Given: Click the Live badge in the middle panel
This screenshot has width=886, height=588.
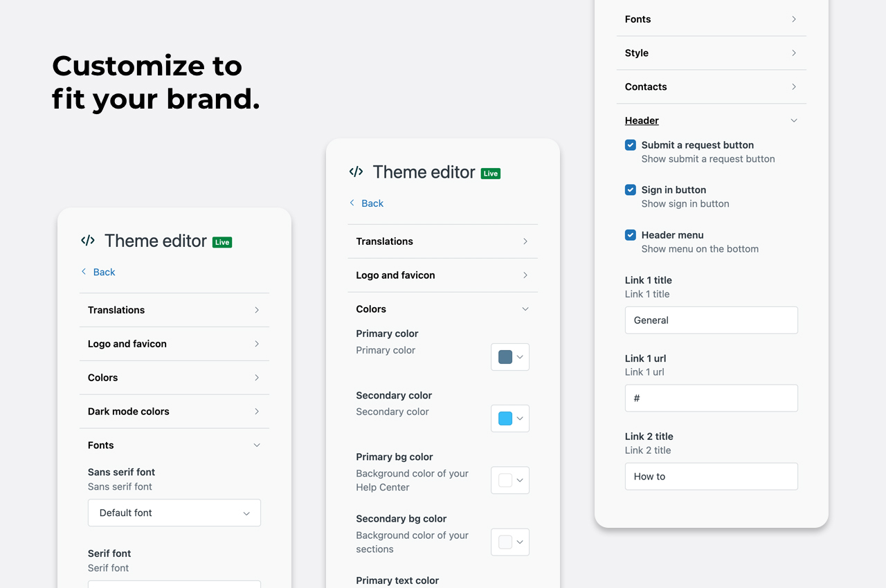Looking at the screenshot, I should coord(490,174).
